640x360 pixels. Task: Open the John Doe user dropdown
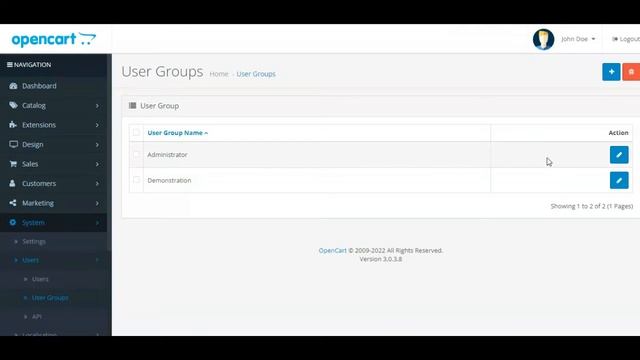[x=578, y=39]
